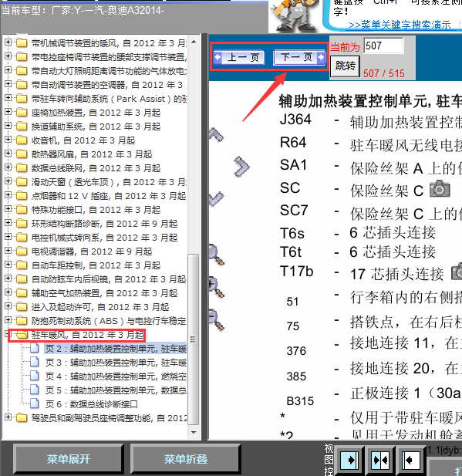The width and height of the screenshot is (462, 476).
Task: Click the view control arrows-to-center icon
Action: 380,461
